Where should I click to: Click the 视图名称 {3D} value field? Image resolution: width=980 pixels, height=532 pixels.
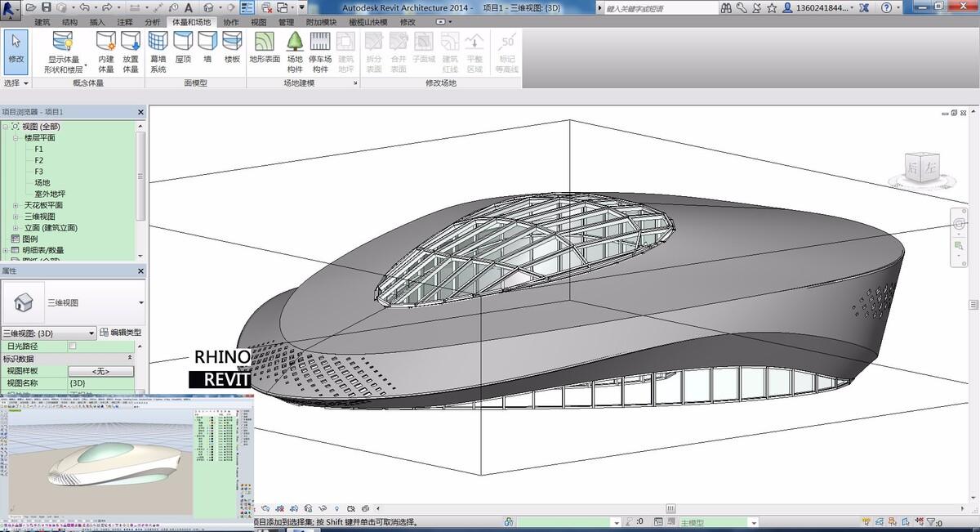pyautogui.click(x=100, y=382)
